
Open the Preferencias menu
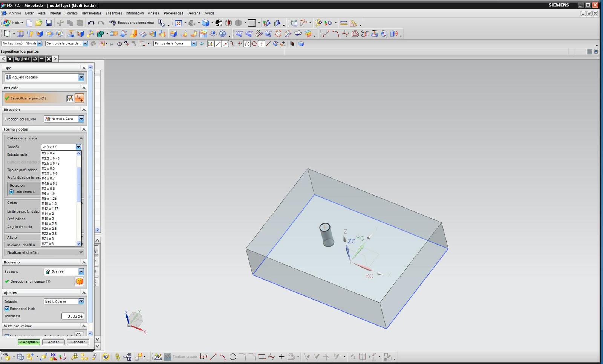coord(173,13)
